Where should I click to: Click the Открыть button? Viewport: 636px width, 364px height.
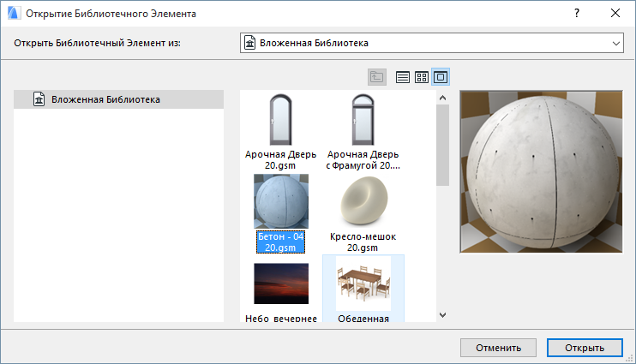pyautogui.click(x=585, y=348)
